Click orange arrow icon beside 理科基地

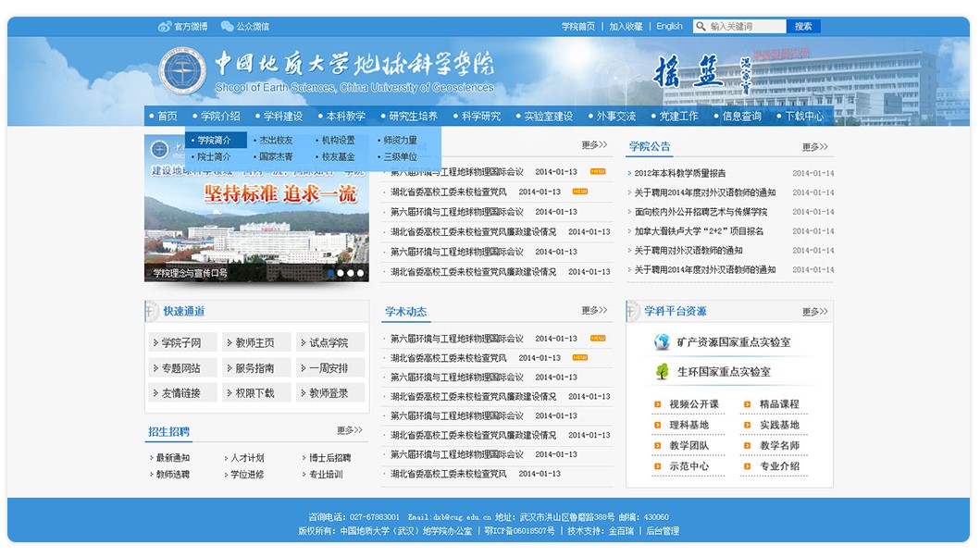pyautogui.click(x=658, y=425)
